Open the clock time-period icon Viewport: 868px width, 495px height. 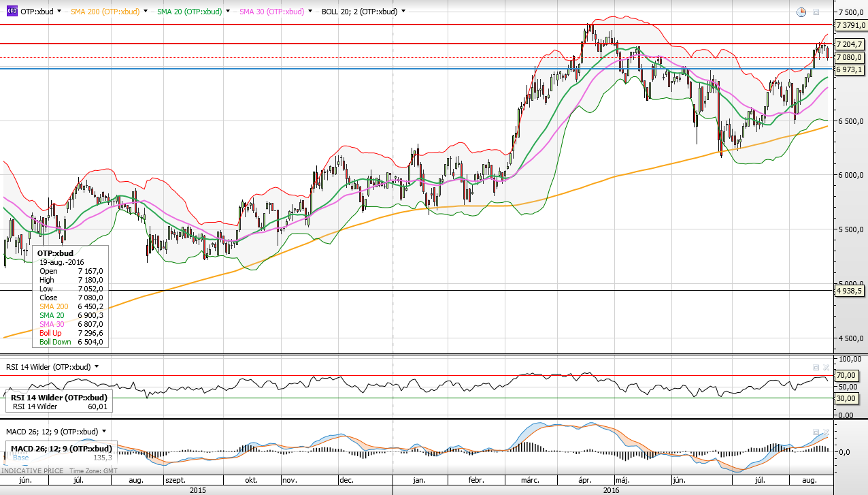[x=801, y=12]
